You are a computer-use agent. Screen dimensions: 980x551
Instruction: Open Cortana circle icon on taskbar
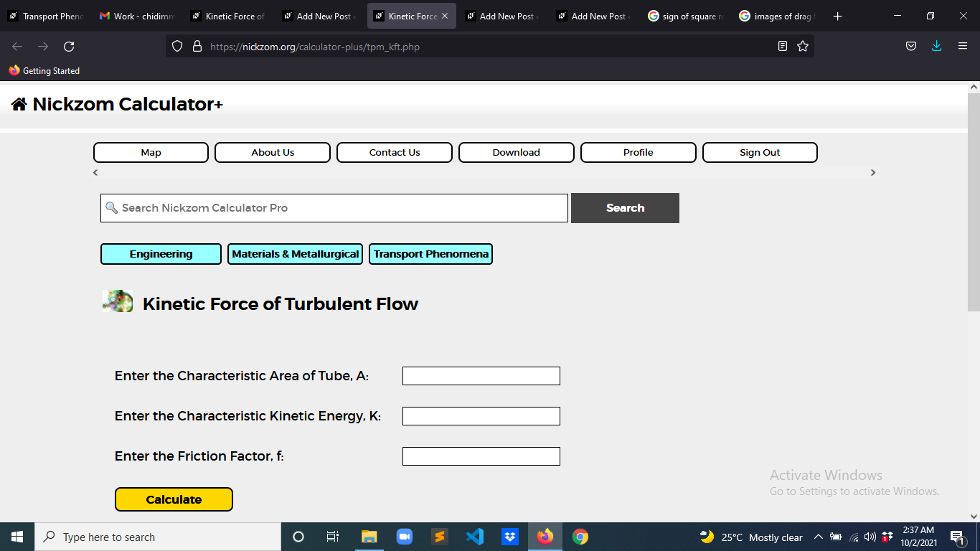click(x=298, y=537)
